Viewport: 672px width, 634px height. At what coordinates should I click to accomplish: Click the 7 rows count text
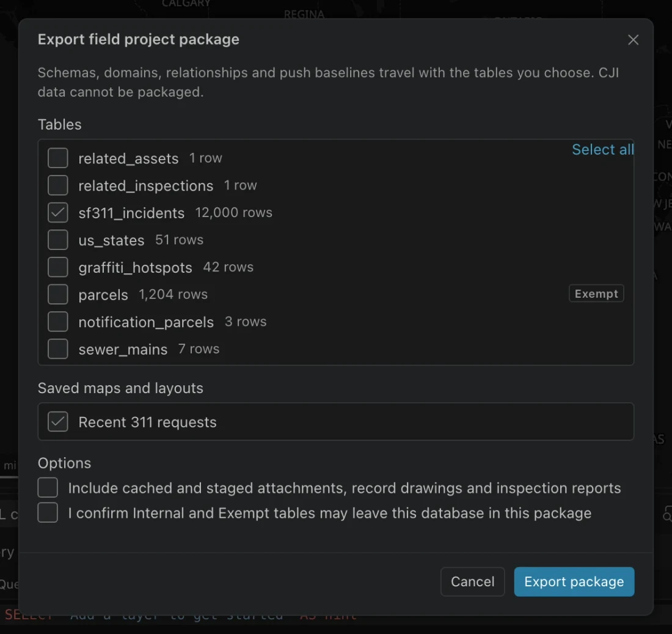tap(199, 348)
